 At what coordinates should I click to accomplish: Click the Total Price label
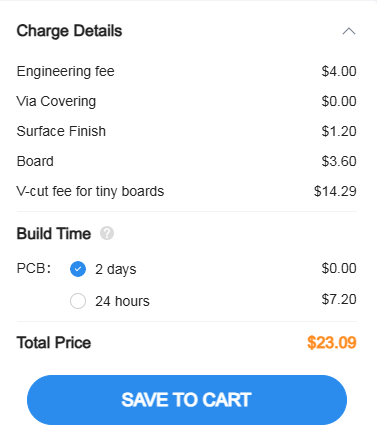pyautogui.click(x=54, y=343)
